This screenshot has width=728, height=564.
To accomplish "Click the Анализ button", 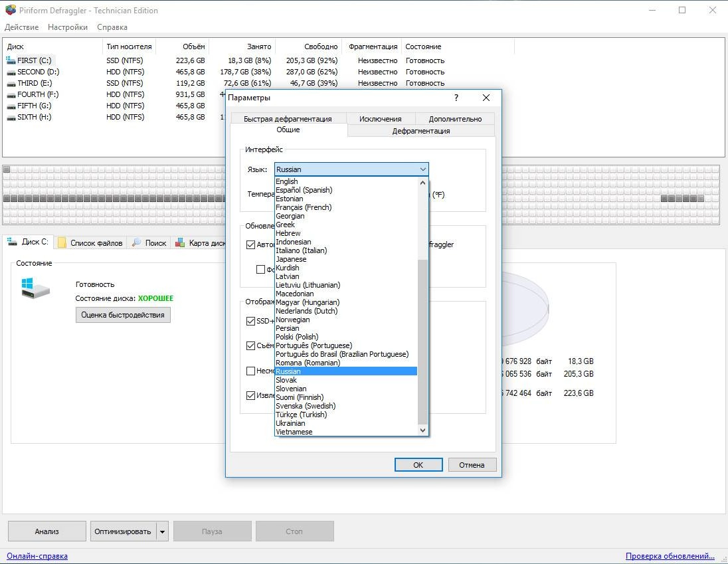I will 47,531.
